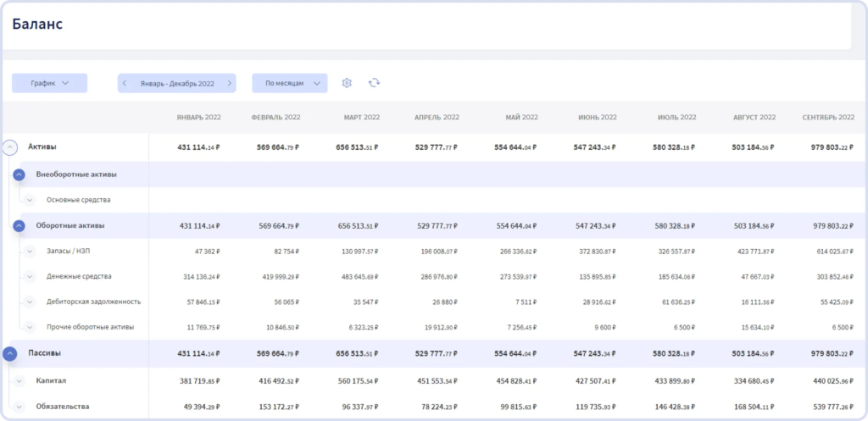Click Обязательства value 49 394.29 ₽
Viewport: 868px width, 421px height.
202,407
